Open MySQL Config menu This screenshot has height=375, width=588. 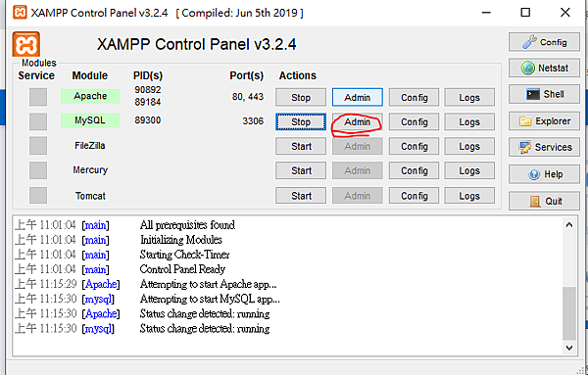tap(414, 121)
